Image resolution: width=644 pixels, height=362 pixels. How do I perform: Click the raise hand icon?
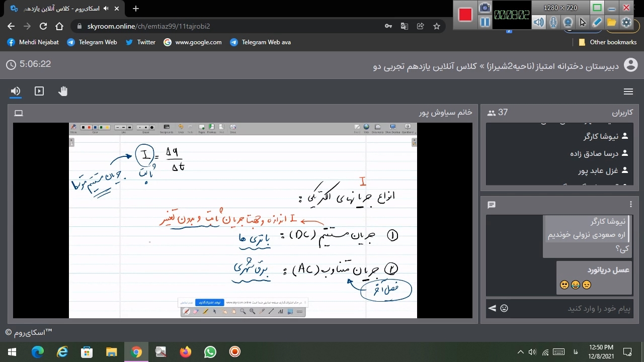pos(63,91)
